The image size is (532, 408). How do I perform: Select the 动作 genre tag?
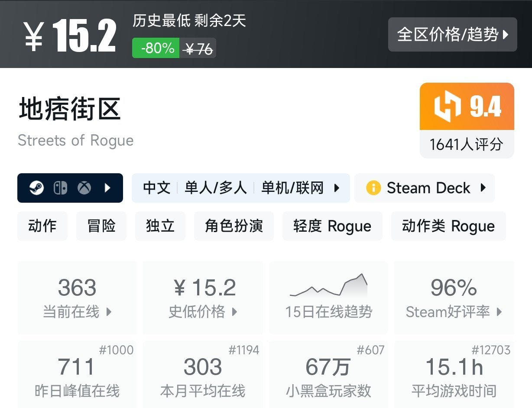tap(42, 226)
